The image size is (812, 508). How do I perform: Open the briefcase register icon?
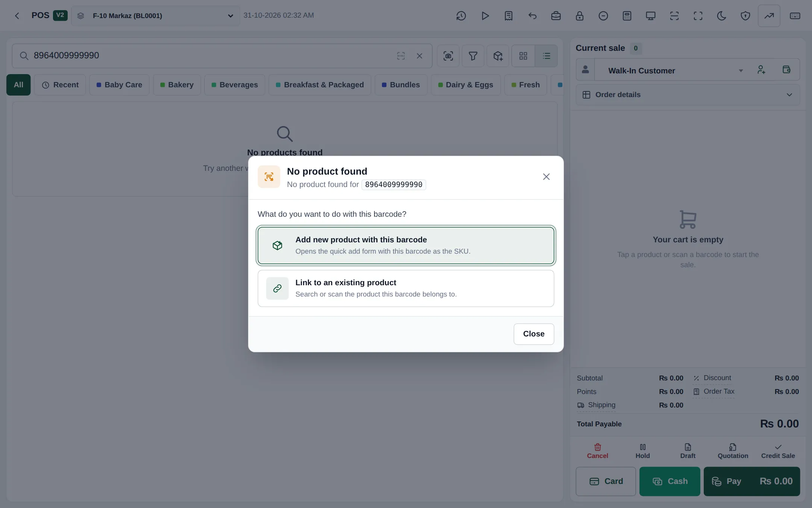coord(556,16)
